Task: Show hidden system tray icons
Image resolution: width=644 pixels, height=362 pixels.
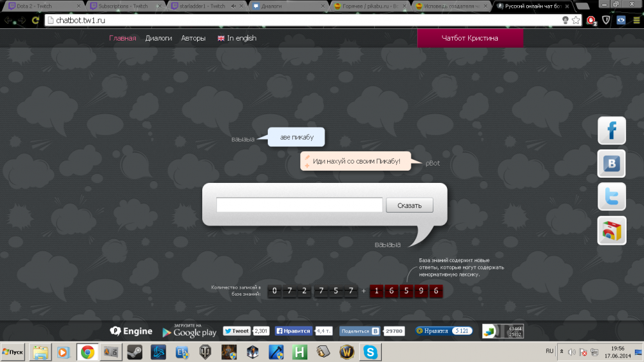Action: point(562,352)
